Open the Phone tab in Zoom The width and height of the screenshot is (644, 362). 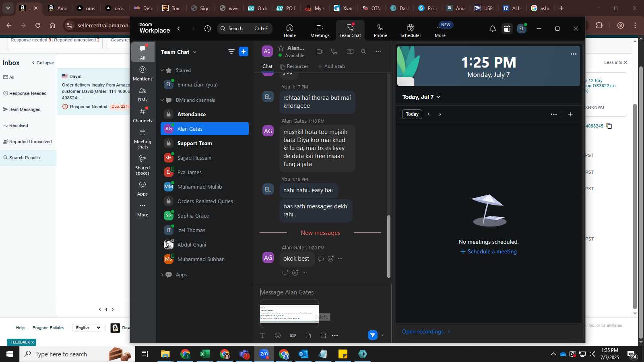click(380, 31)
